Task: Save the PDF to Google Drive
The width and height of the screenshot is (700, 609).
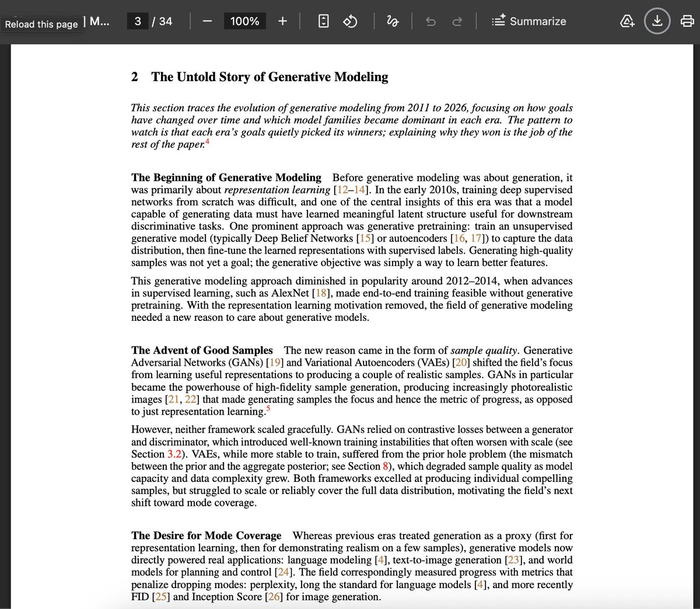Action: click(x=628, y=22)
